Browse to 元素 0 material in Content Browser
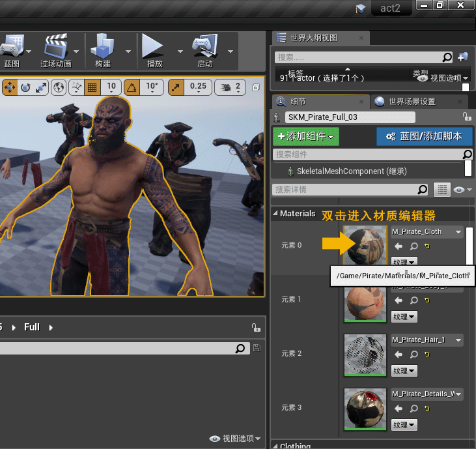The height and width of the screenshot is (449, 476). click(414, 246)
